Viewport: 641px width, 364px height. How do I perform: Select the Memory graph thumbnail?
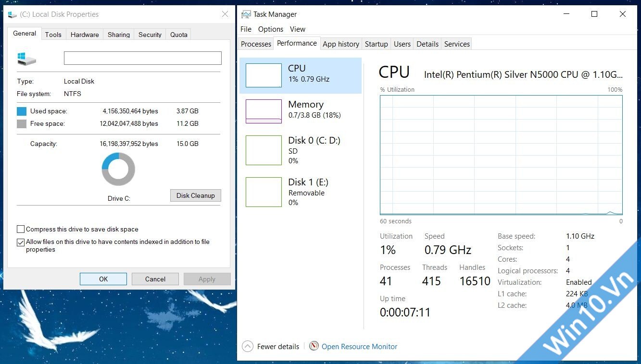pyautogui.click(x=263, y=111)
